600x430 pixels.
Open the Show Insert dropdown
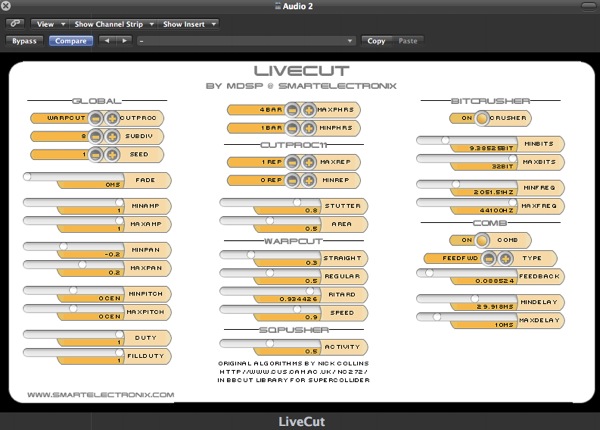tap(189, 24)
